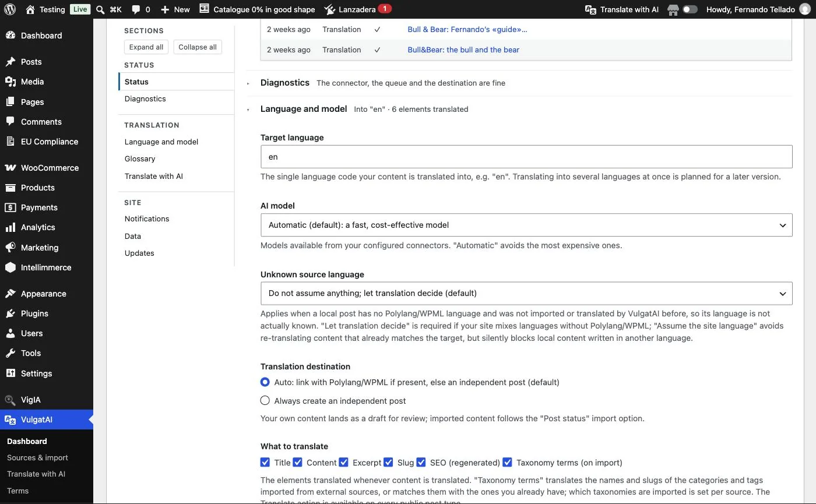Screen dimensions: 816x504
Task: Open the Lanzadera rocket item
Action: (x=330, y=9)
